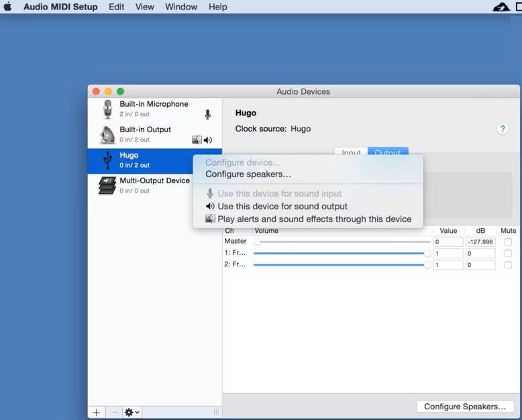This screenshot has width=522, height=420.
Task: Toggle Mute checkbox for Master channel
Action: (x=508, y=242)
